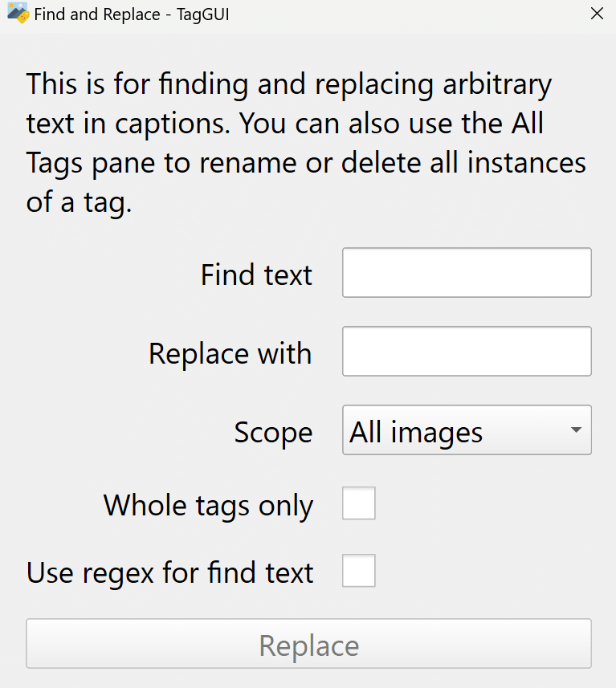Screen dimensions: 616x688
Task: Close the Find and Replace dialog
Action: [597, 14]
